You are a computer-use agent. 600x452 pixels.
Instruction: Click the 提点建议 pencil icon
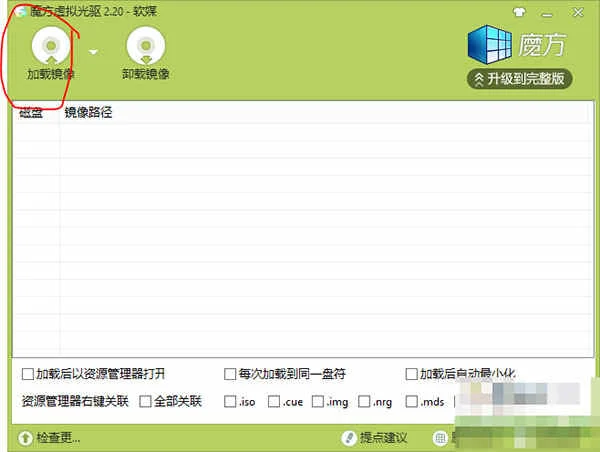(x=349, y=438)
